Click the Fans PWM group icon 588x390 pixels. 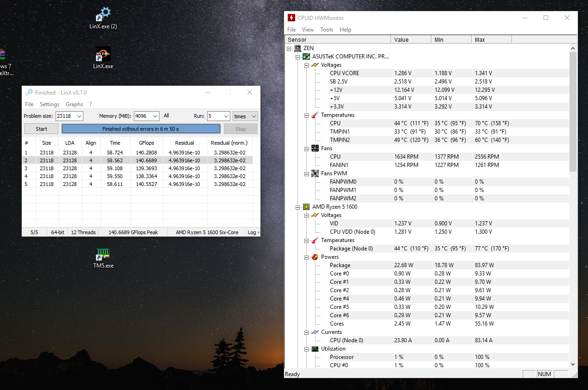(x=315, y=173)
